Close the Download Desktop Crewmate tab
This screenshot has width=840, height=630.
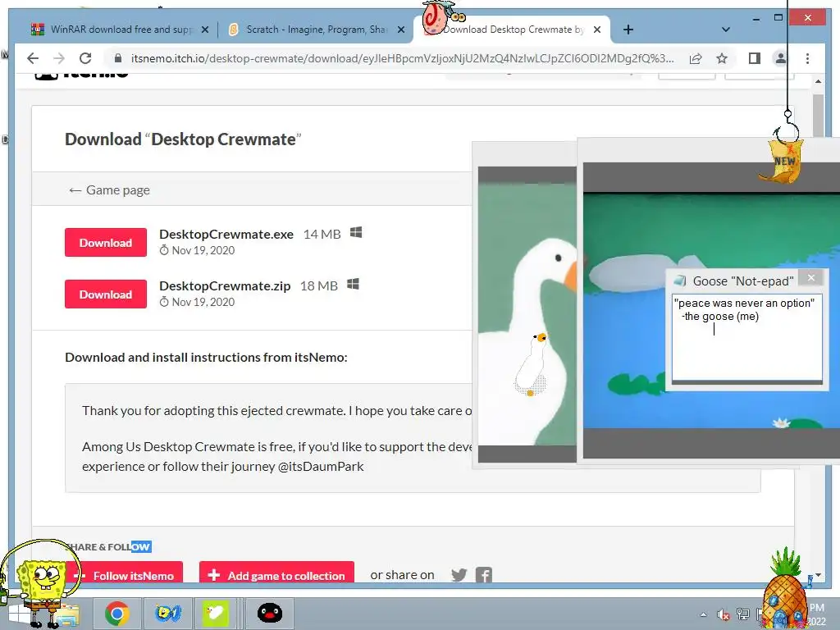[x=597, y=30]
